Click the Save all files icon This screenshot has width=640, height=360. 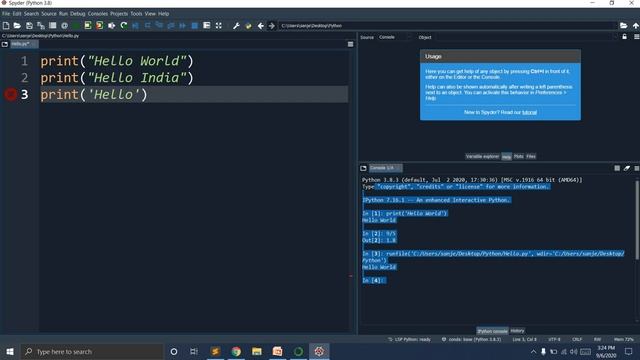(x=41, y=26)
